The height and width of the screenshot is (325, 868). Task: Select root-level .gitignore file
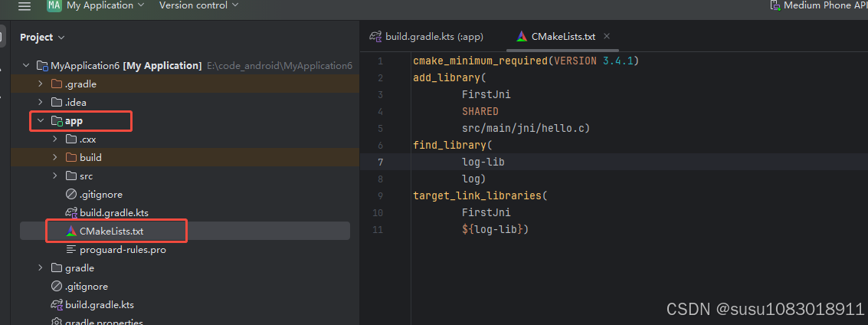click(x=87, y=287)
